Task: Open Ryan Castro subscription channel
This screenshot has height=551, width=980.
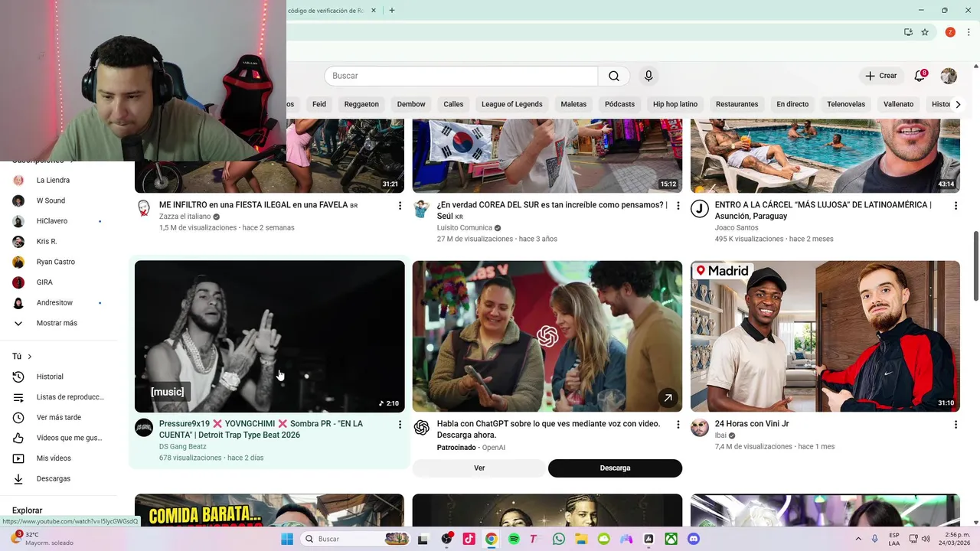Action: [x=57, y=262]
